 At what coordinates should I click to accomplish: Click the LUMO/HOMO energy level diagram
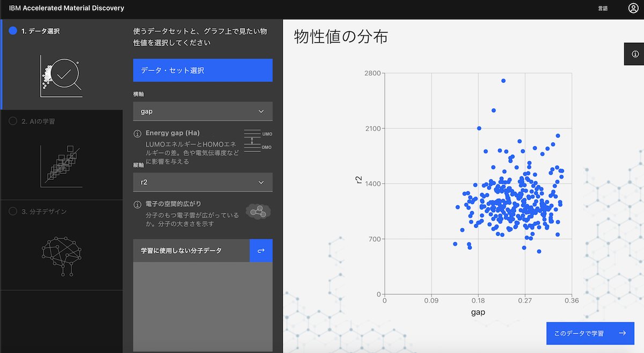click(258, 140)
